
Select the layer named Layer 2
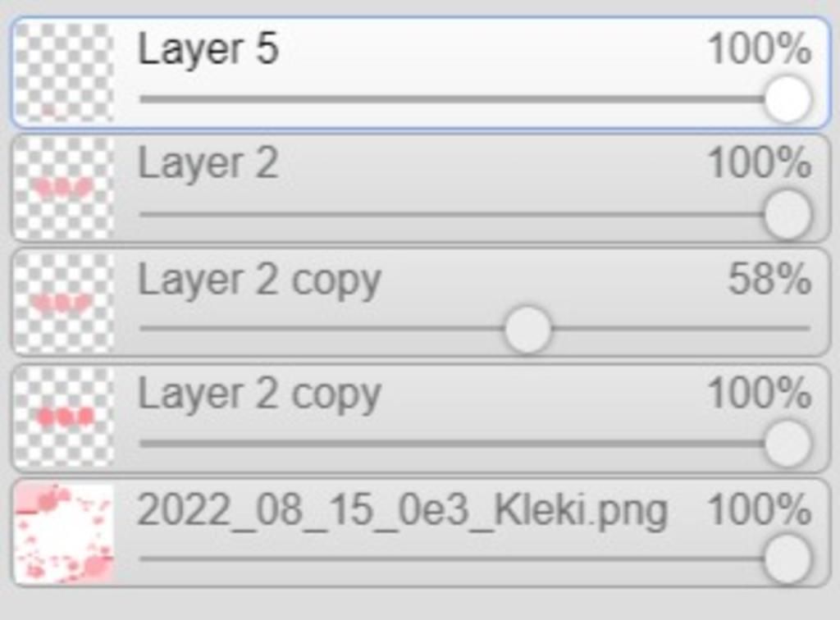tap(208, 163)
